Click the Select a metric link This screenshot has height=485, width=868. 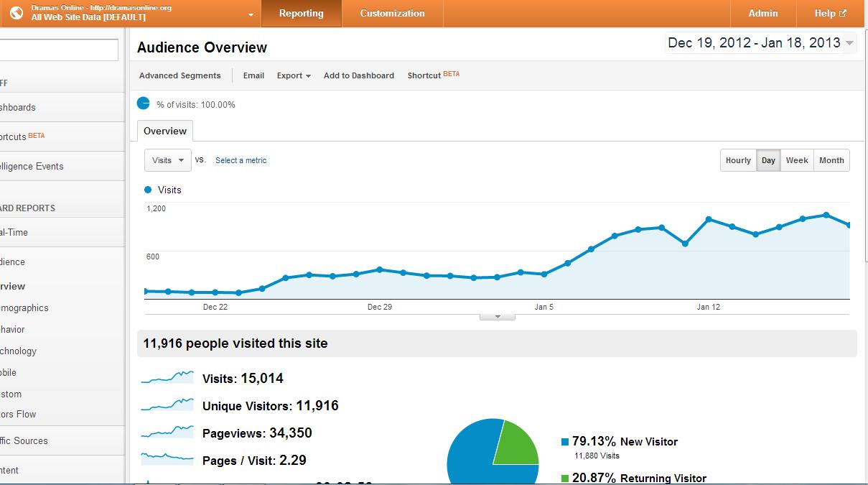[241, 160]
